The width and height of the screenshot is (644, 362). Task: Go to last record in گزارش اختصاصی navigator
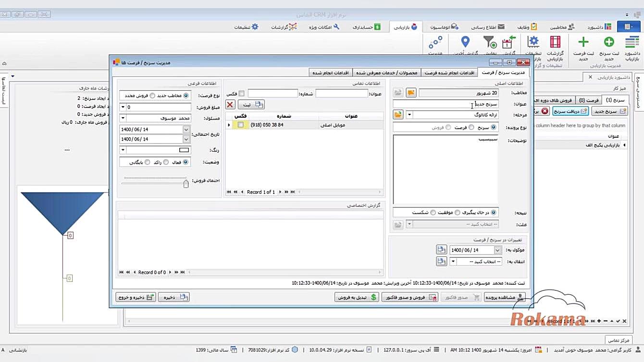click(183, 272)
